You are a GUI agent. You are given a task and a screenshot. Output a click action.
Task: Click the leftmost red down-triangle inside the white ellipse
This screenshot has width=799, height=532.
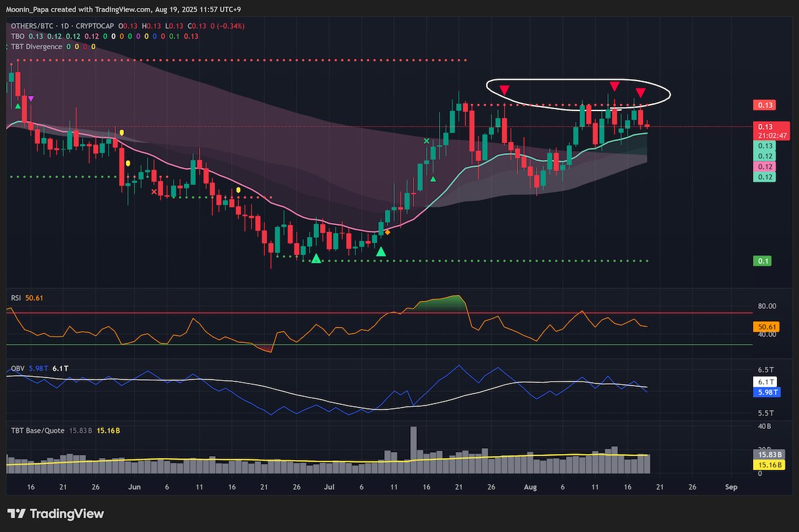point(505,89)
